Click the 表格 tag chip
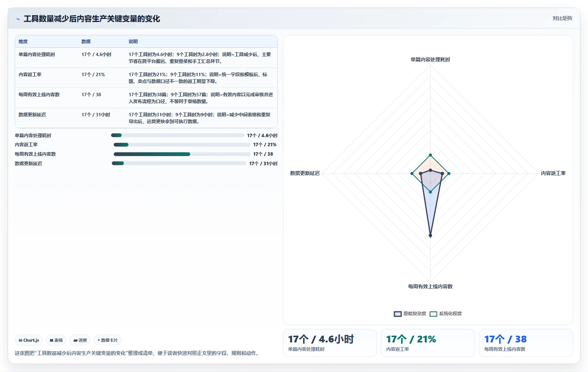 (x=56, y=340)
